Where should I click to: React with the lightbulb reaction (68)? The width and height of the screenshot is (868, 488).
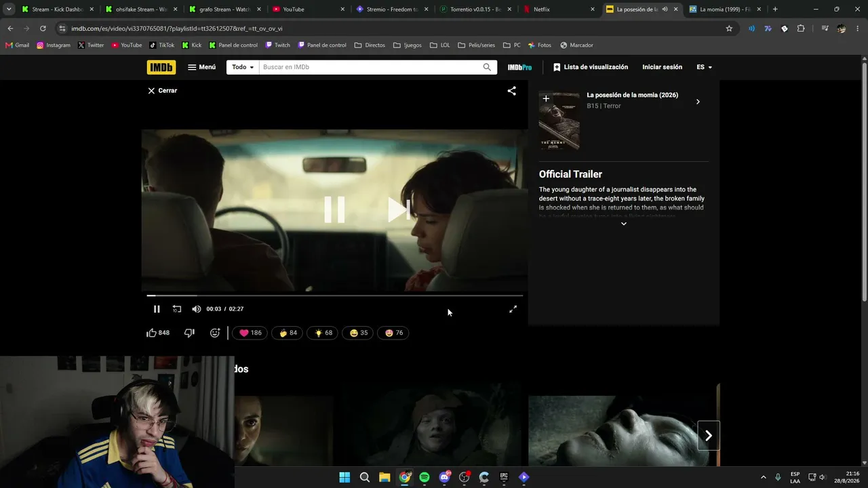[323, 333]
